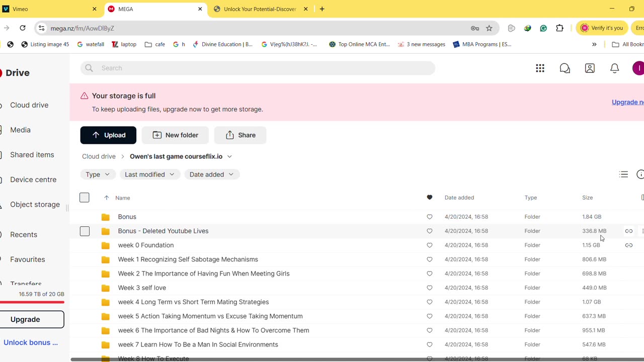Open Shared items in the sidebar
This screenshot has height=362, width=644.
click(32, 155)
